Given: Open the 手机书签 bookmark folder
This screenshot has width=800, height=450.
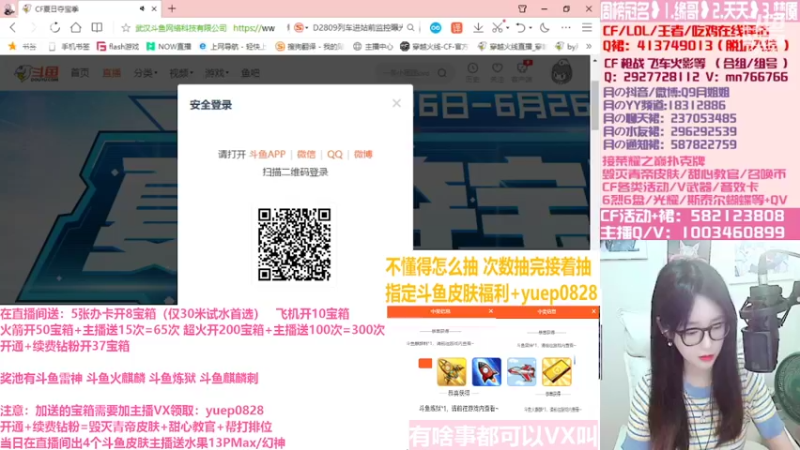Looking at the screenshot, I should click(x=69, y=46).
